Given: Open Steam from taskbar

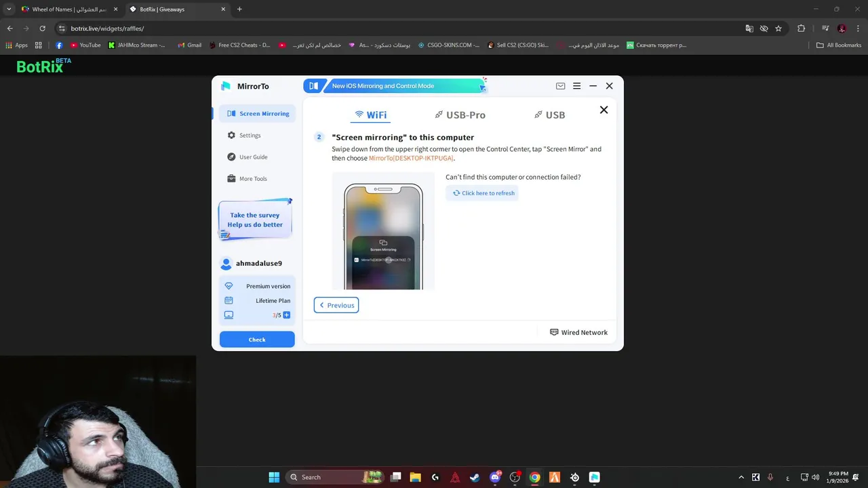Looking at the screenshot, I should (x=475, y=477).
